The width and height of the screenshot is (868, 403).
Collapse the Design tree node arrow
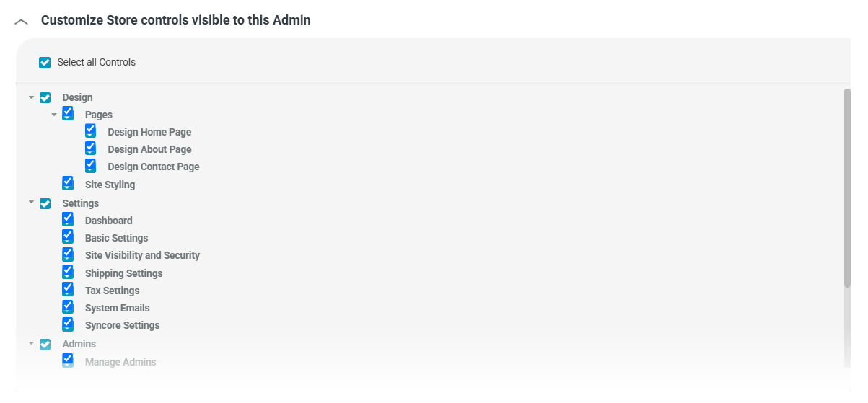pyautogui.click(x=31, y=97)
